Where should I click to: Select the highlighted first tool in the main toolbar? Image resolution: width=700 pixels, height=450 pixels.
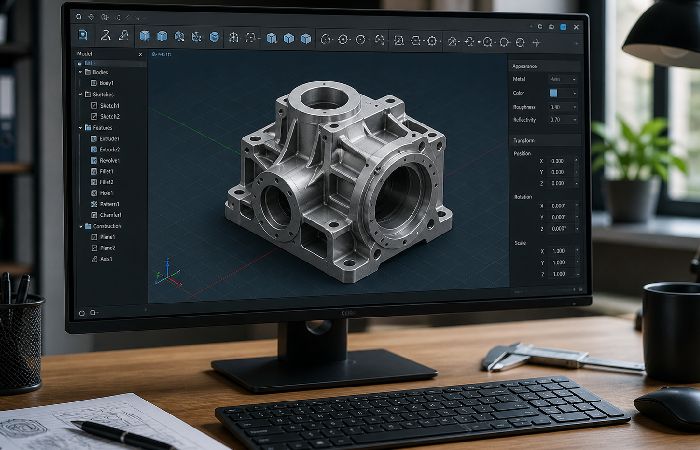pyautogui.click(x=83, y=35)
